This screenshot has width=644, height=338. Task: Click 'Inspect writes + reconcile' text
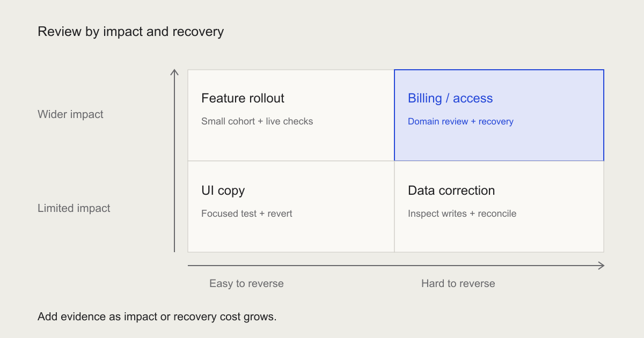462,214
